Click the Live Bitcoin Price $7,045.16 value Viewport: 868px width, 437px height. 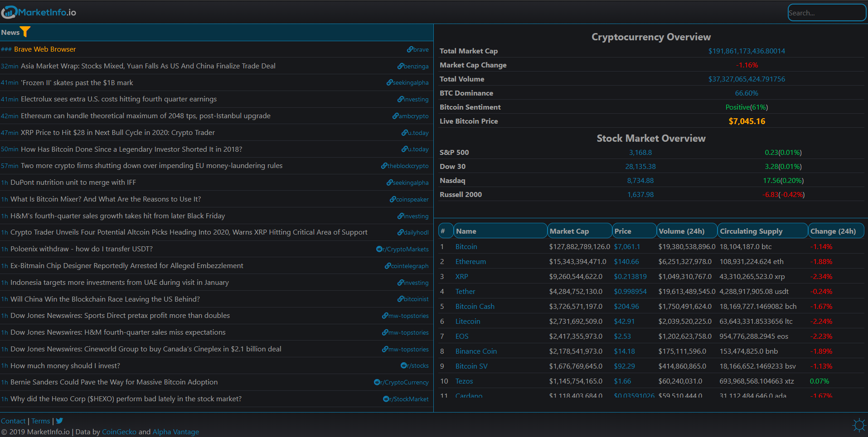pos(747,121)
